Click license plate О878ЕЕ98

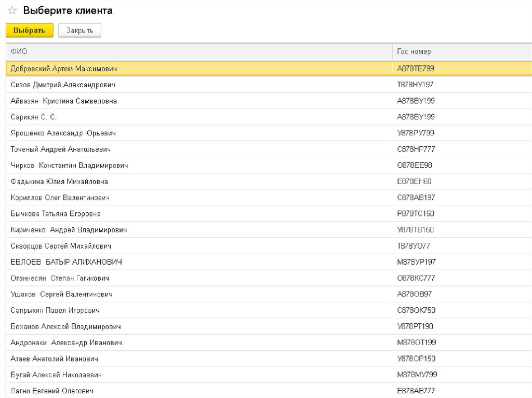pyautogui.click(x=415, y=165)
